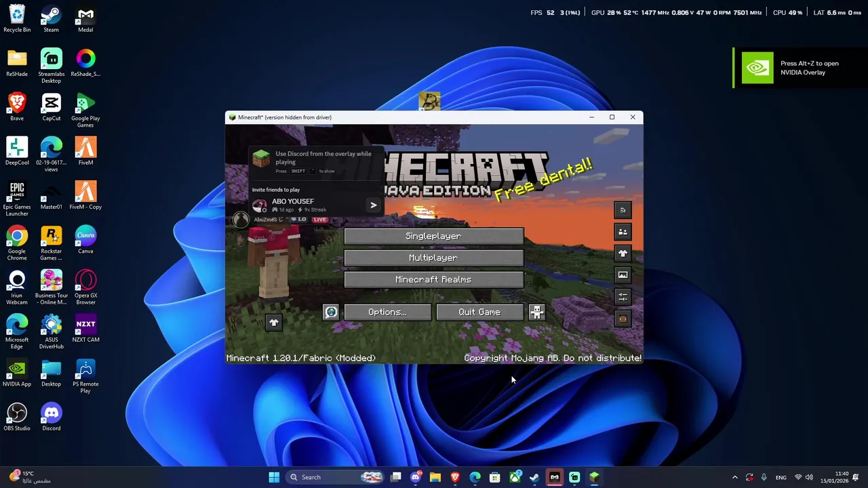Open the FiveM - Copy desktop shortcut

click(85, 196)
